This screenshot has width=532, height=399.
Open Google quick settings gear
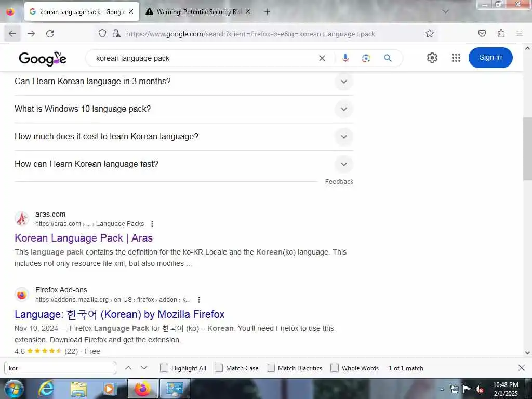(432, 58)
